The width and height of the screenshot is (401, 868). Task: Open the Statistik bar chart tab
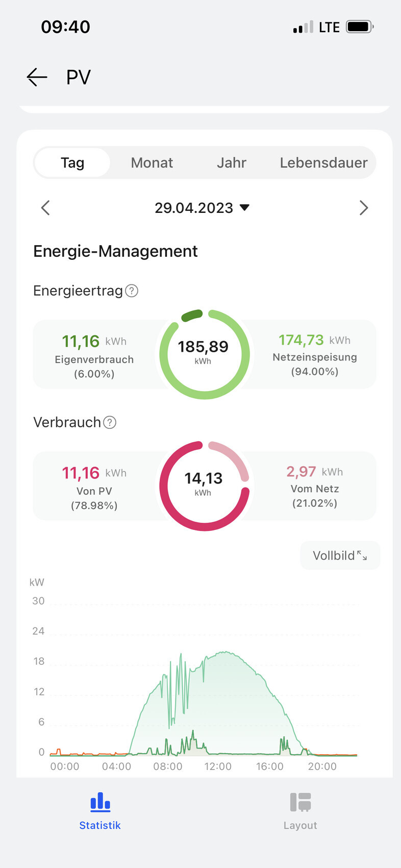pos(100,803)
